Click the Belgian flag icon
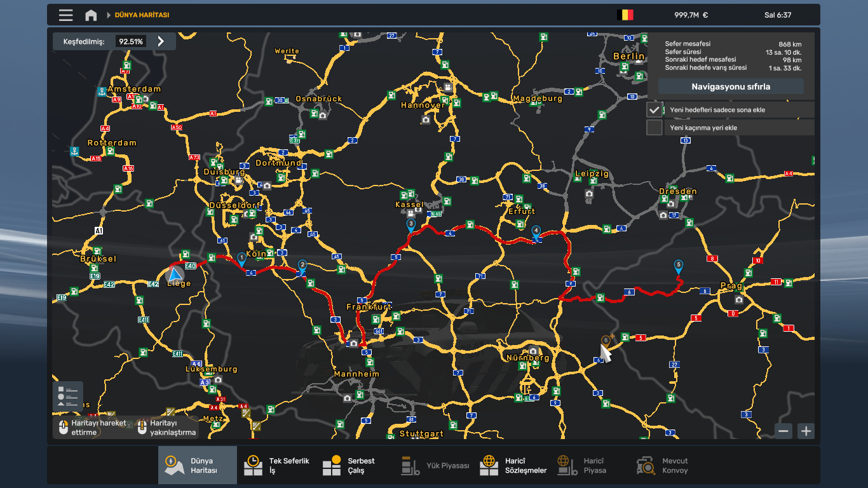868x488 pixels. 625,15
